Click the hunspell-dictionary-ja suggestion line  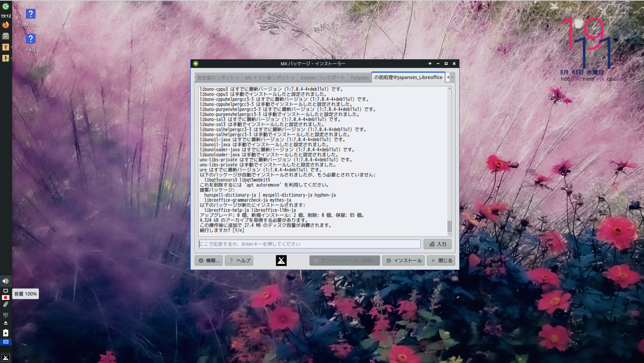point(270,195)
